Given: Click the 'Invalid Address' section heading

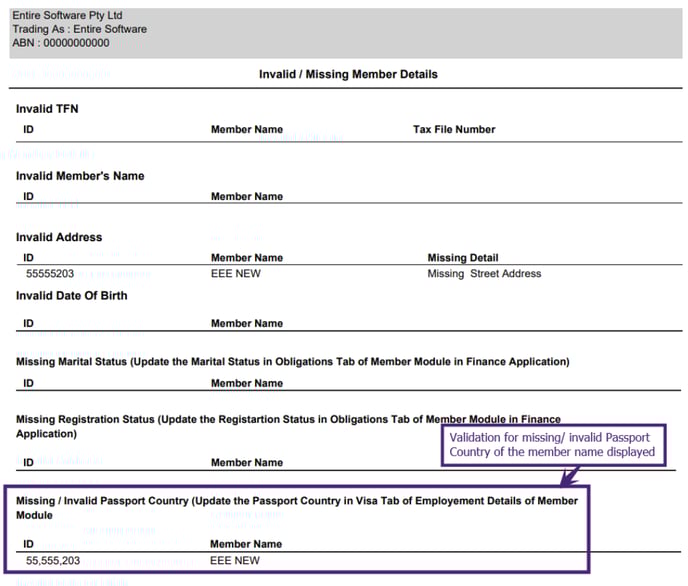Looking at the screenshot, I should pos(59,237).
